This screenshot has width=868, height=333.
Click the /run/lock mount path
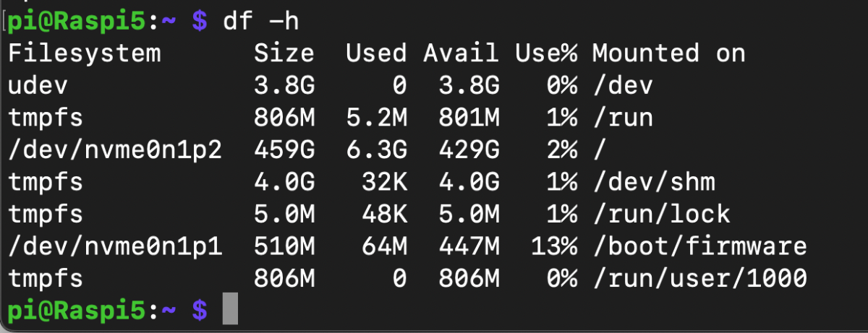661,215
